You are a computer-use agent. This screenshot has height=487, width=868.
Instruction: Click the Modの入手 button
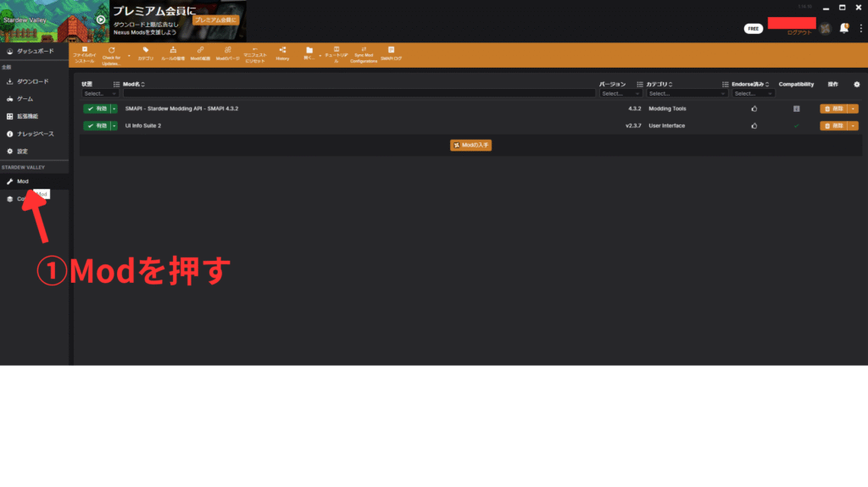pyautogui.click(x=470, y=145)
